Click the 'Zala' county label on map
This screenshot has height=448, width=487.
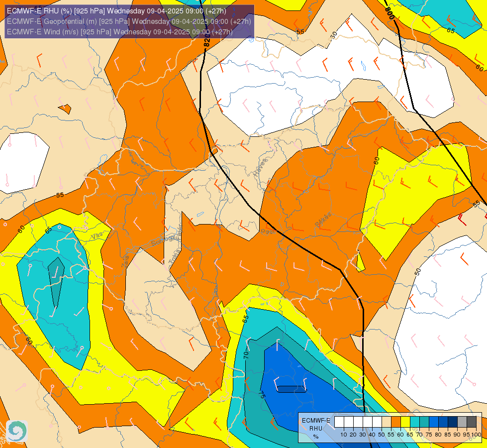125,262
